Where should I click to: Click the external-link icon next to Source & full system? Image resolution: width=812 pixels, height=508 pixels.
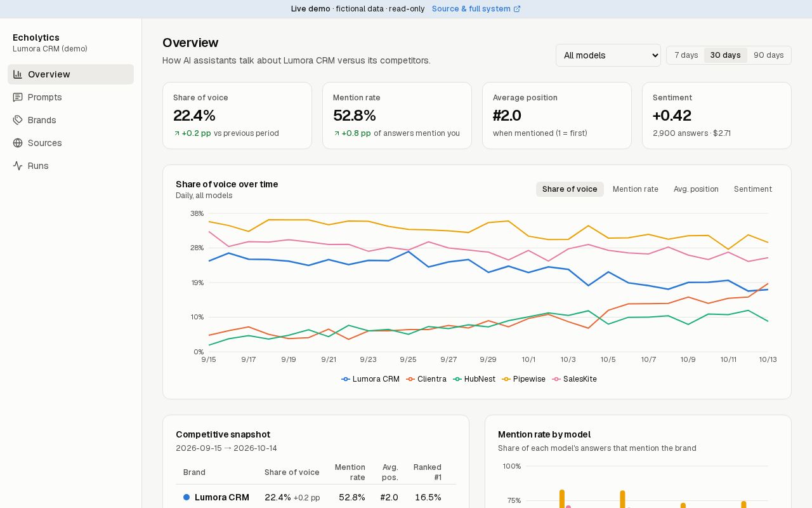point(517,9)
